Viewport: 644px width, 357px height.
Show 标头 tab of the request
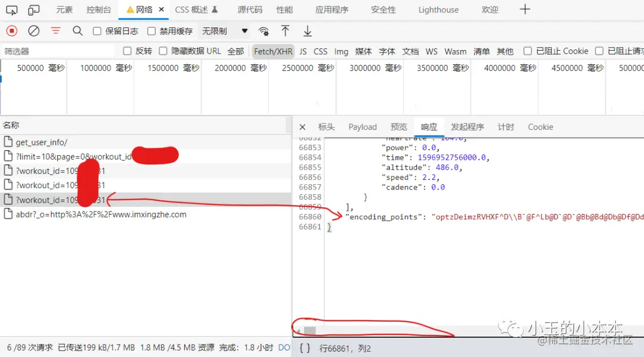click(x=327, y=127)
